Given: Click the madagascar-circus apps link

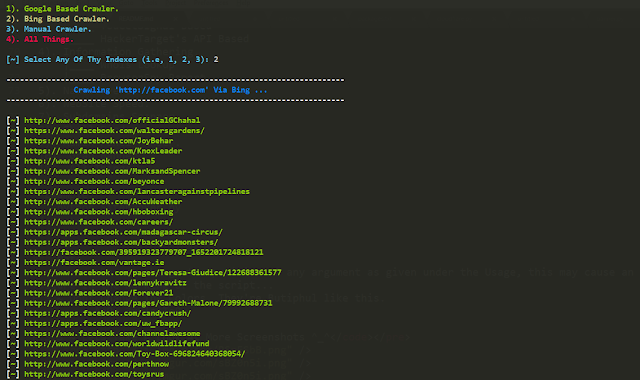Looking at the screenshot, I should coord(123,232).
